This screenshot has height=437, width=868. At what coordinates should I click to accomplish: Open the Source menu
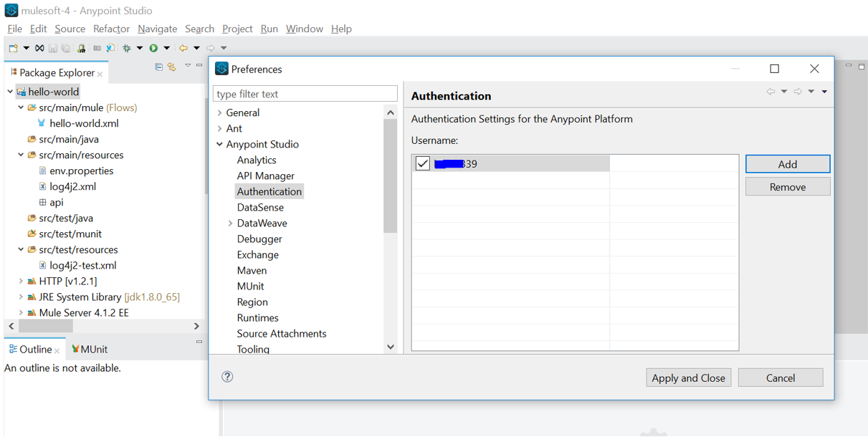(x=70, y=29)
